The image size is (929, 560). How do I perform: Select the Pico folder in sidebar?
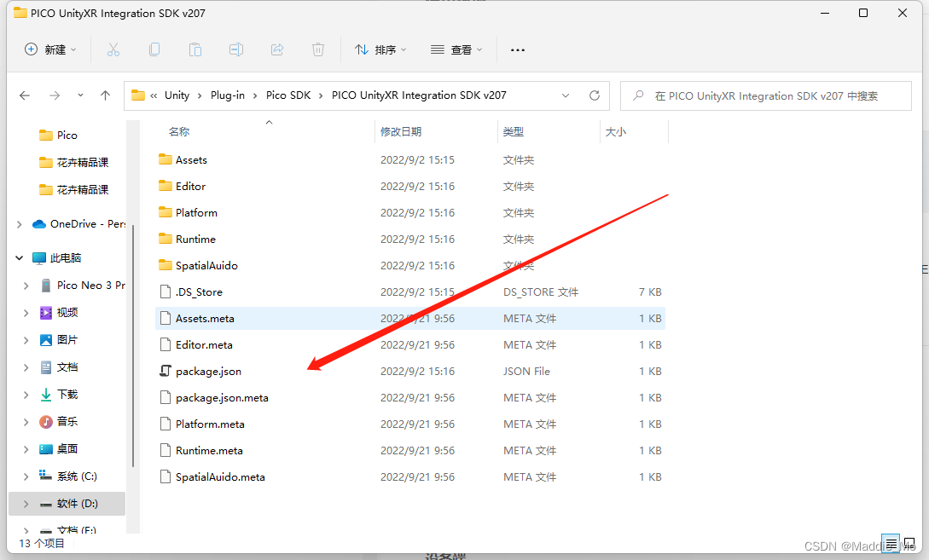(67, 135)
